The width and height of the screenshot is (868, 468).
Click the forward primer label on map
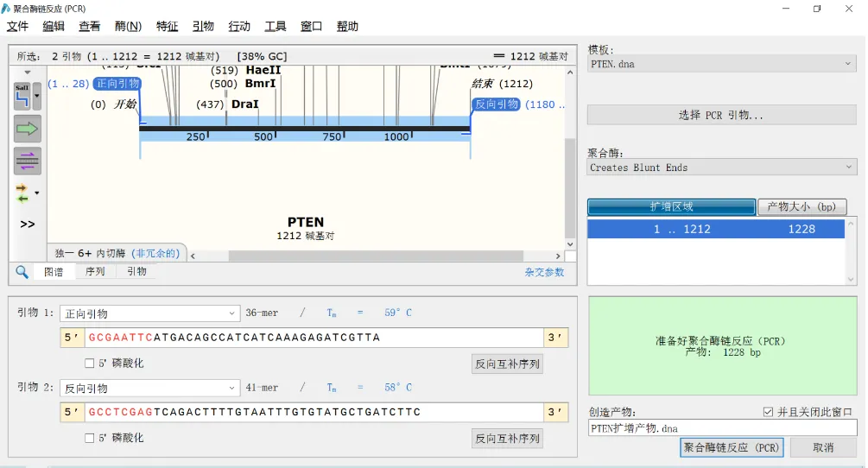click(x=117, y=84)
